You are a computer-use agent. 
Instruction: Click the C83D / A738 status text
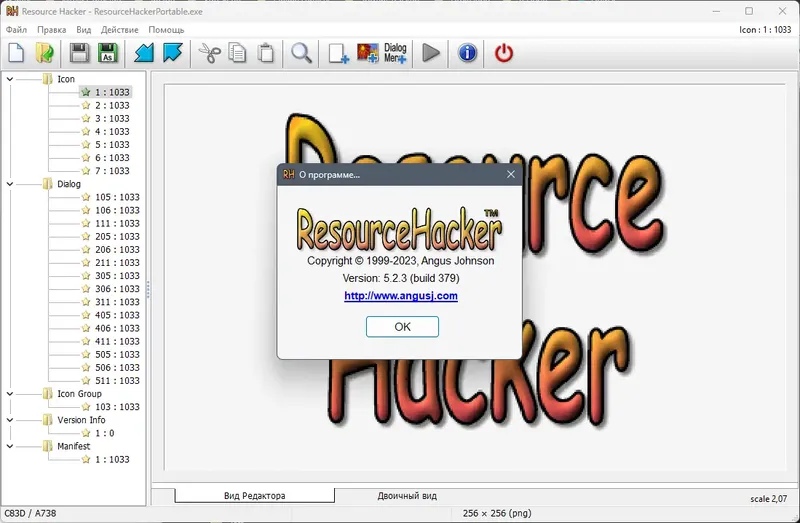pyautogui.click(x=30, y=513)
